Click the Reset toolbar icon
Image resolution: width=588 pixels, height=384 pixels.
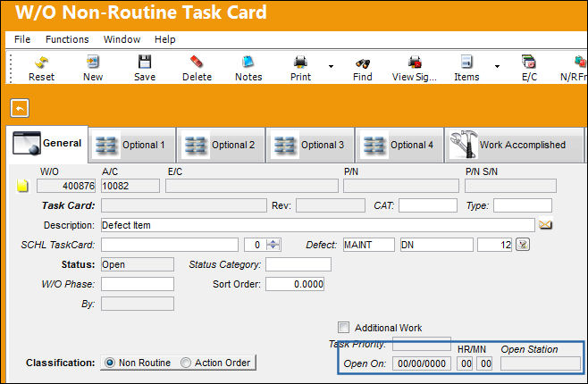click(41, 69)
